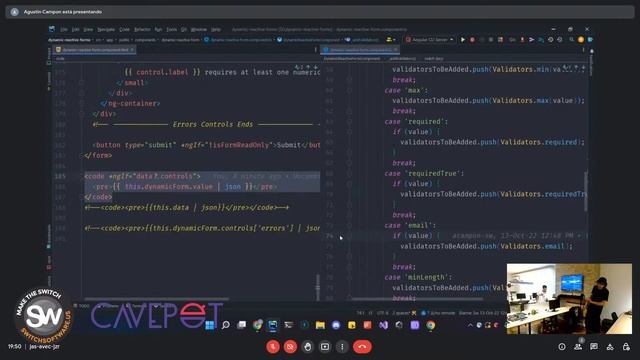Viewport: 640px width, 360px height.
Task: Click the left editor horizontal scrollbar
Action: click(x=156, y=299)
